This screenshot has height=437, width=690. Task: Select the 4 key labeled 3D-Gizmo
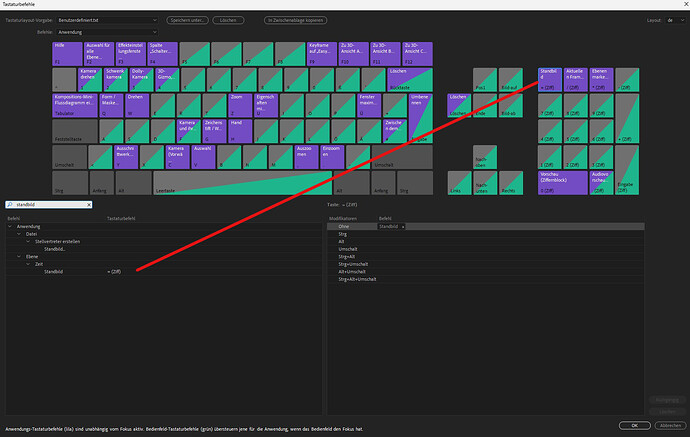tap(167, 80)
